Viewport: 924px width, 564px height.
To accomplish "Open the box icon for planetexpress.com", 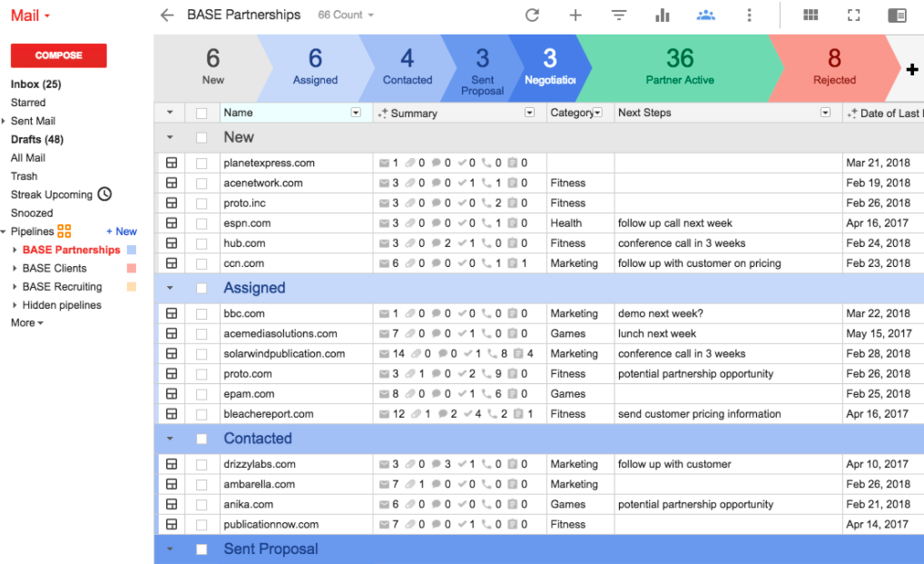I will [x=172, y=163].
